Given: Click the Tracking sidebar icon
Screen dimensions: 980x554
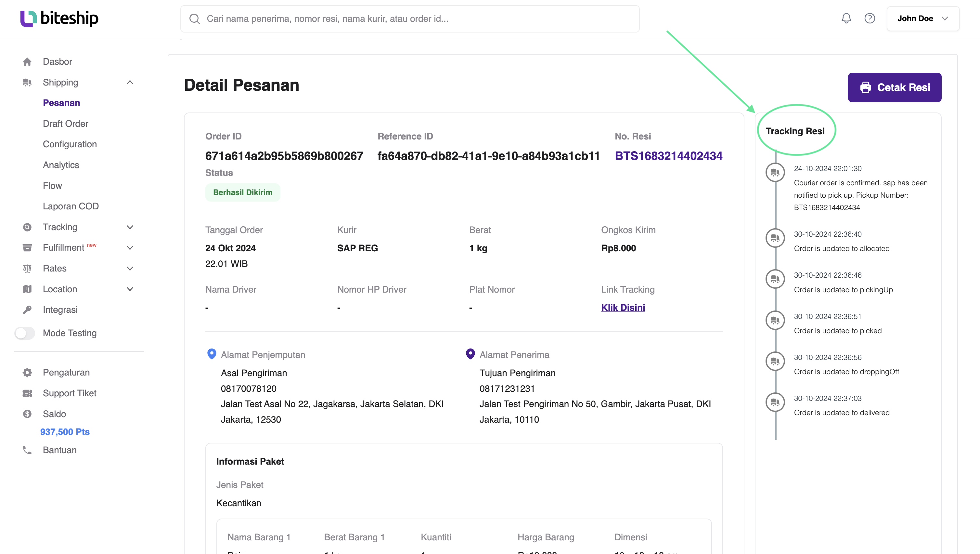Looking at the screenshot, I should [x=27, y=227].
